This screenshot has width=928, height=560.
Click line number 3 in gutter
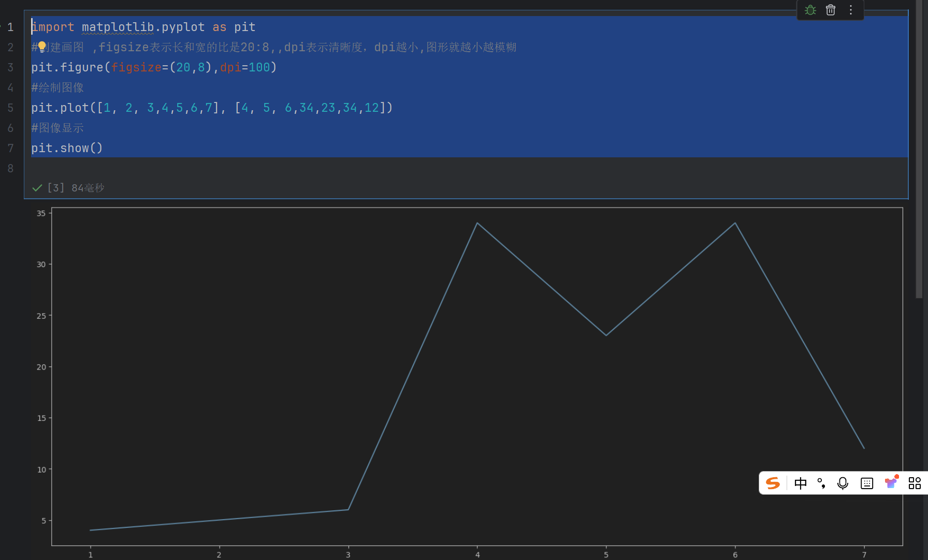point(10,67)
